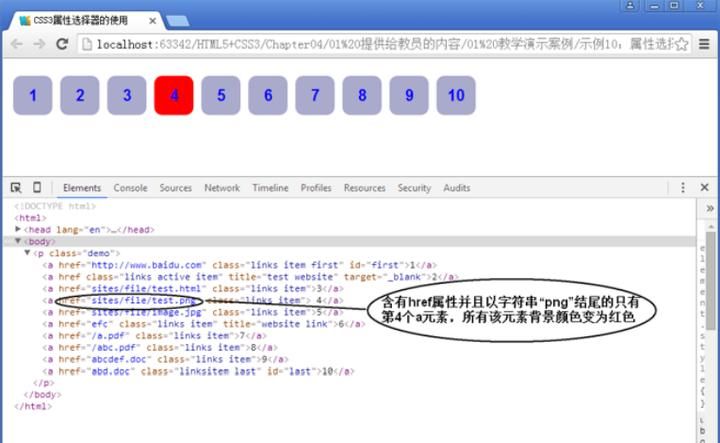Close the CSS3 browser tab
The height and width of the screenshot is (443, 720).
152,21
